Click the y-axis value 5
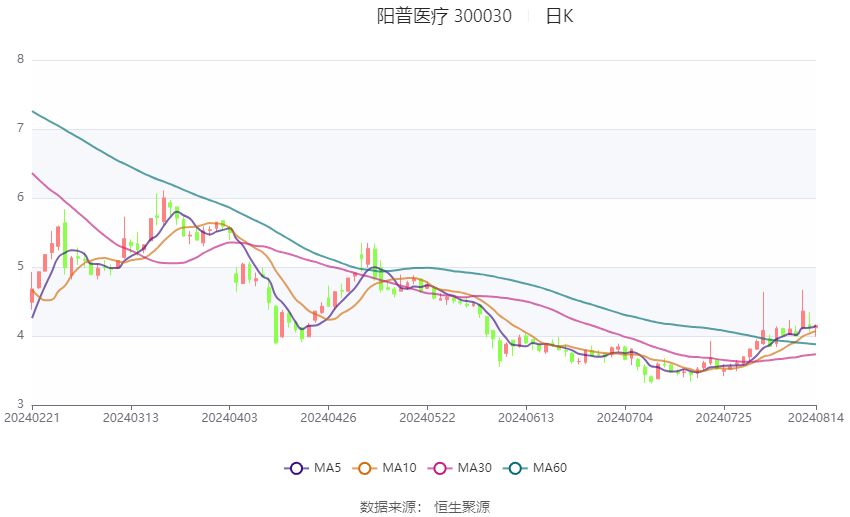This screenshot has width=850, height=517. point(21,266)
